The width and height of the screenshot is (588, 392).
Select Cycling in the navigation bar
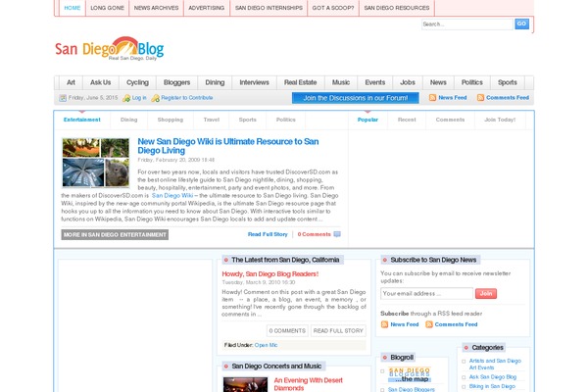tap(137, 82)
